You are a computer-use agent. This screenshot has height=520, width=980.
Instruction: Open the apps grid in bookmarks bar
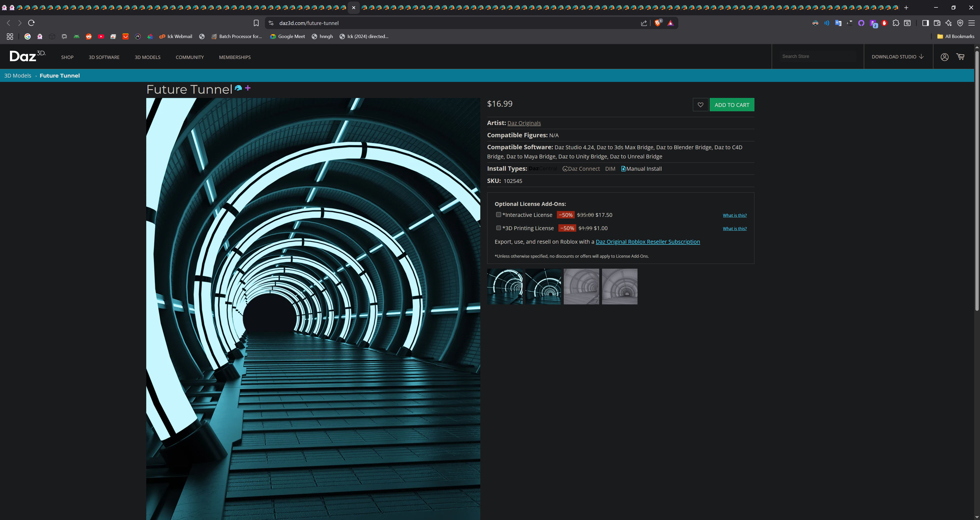[10, 36]
